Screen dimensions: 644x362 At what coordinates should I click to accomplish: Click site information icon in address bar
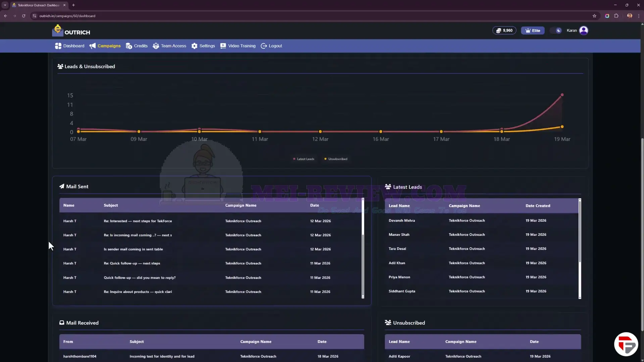point(34,16)
